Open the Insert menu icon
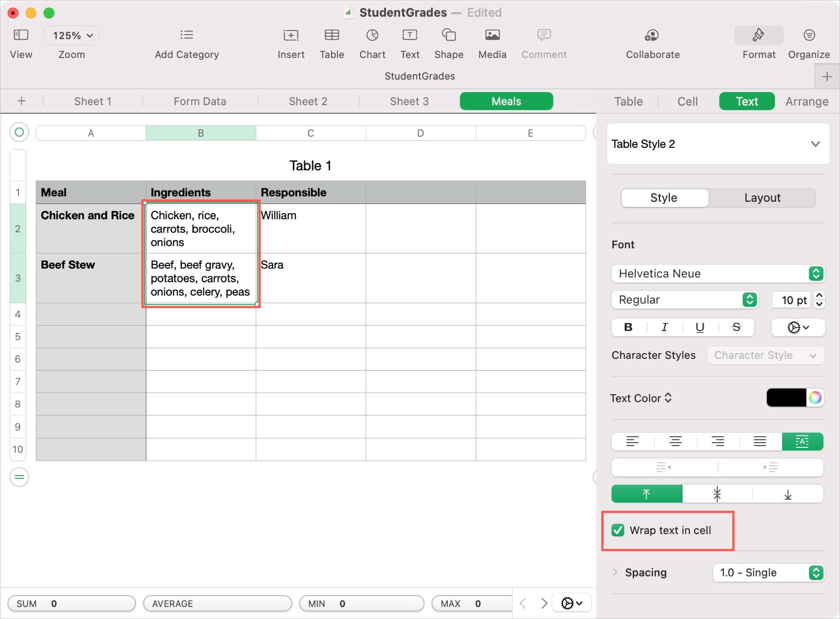This screenshot has width=840, height=619. [x=291, y=35]
